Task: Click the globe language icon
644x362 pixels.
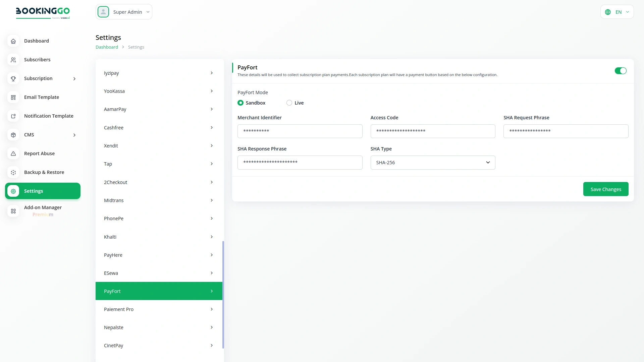Action: pos(608,12)
